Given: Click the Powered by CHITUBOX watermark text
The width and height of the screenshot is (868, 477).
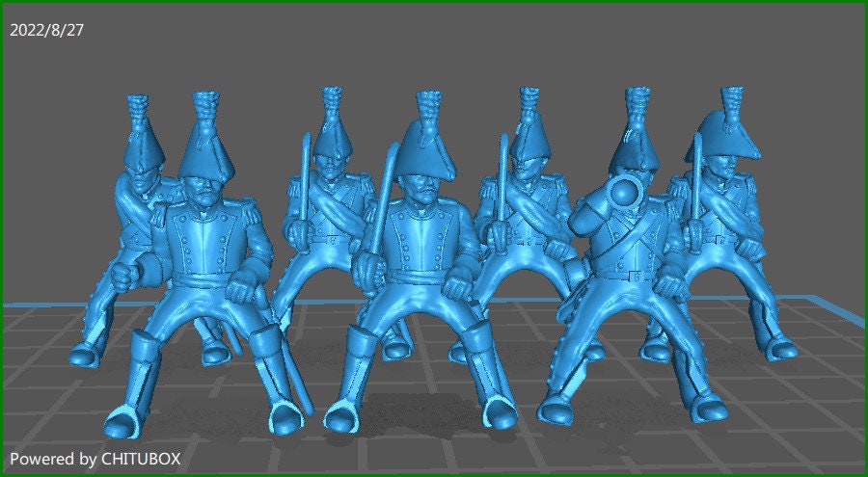Looking at the screenshot, I should [x=95, y=458].
